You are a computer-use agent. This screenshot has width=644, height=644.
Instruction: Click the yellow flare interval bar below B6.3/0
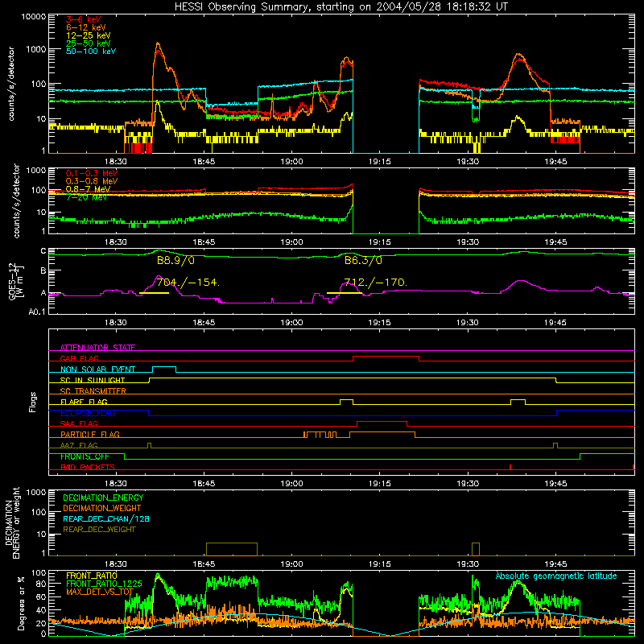[x=345, y=293]
